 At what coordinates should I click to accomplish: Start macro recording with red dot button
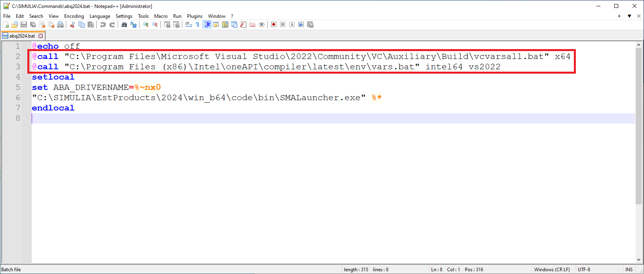[273, 25]
